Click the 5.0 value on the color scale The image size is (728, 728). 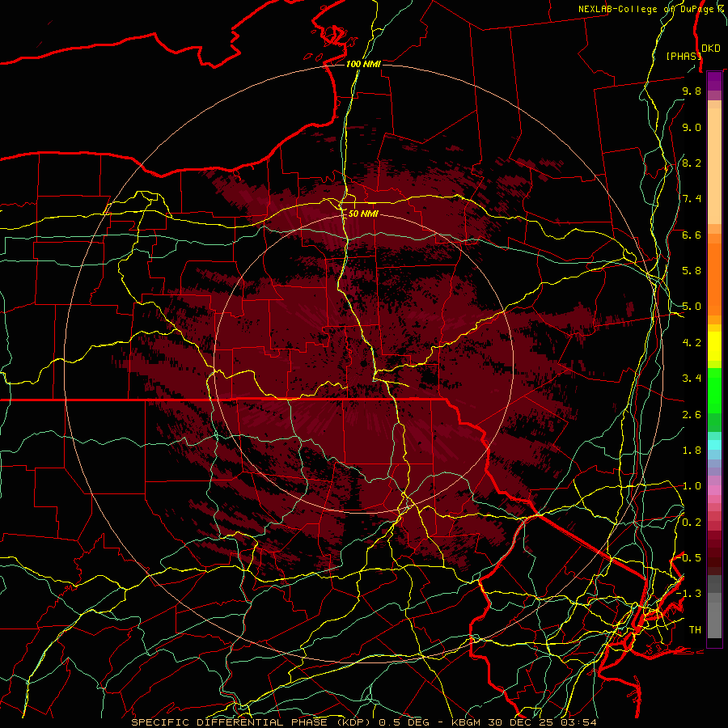pyautogui.click(x=692, y=307)
